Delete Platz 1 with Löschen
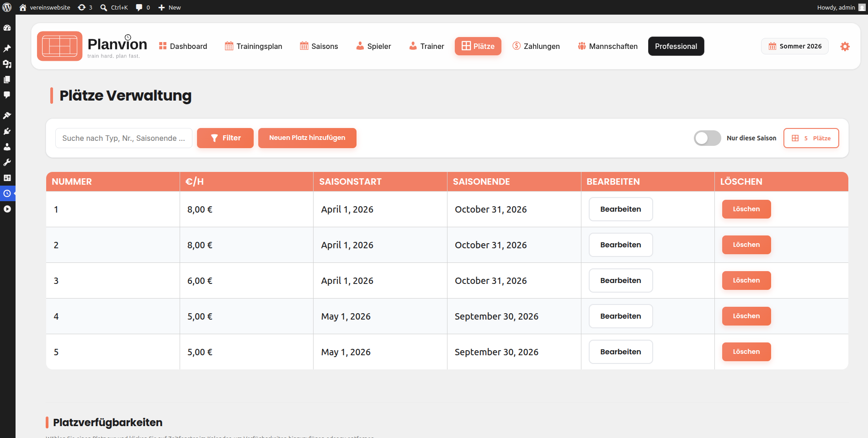The width and height of the screenshot is (868, 438). [746, 209]
